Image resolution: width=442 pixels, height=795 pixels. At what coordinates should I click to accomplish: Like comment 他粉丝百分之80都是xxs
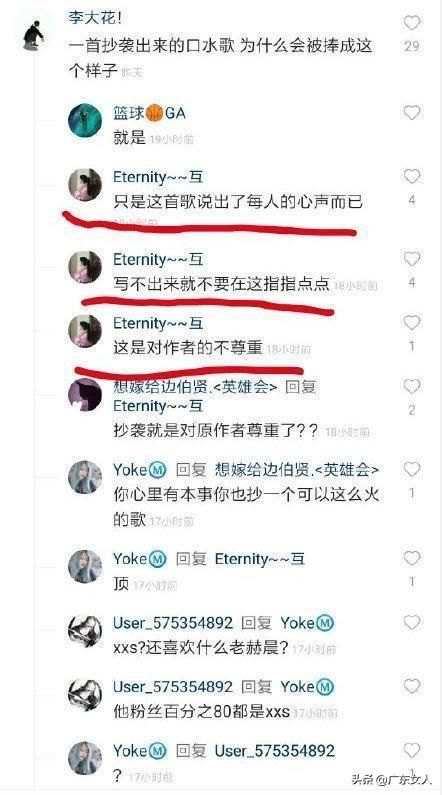[x=412, y=686]
